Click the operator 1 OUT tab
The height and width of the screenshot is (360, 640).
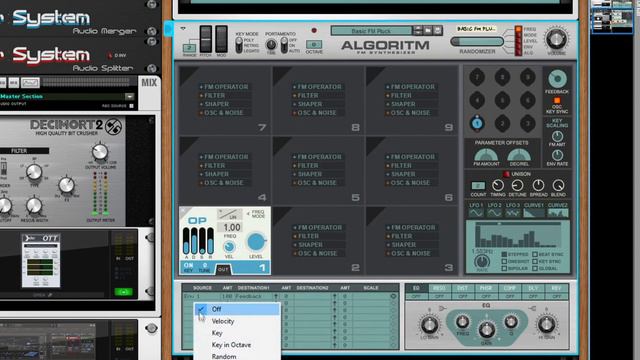pos(223,269)
